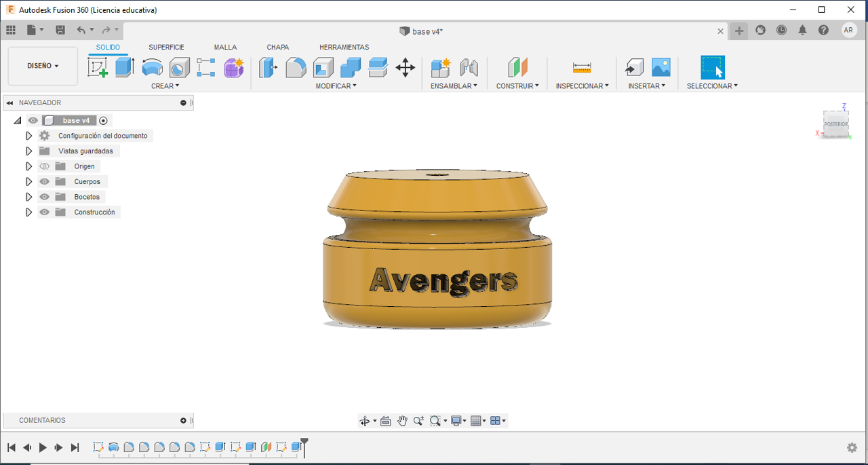Open a new design tab with plus
This screenshot has width=868, height=465.
(739, 31)
